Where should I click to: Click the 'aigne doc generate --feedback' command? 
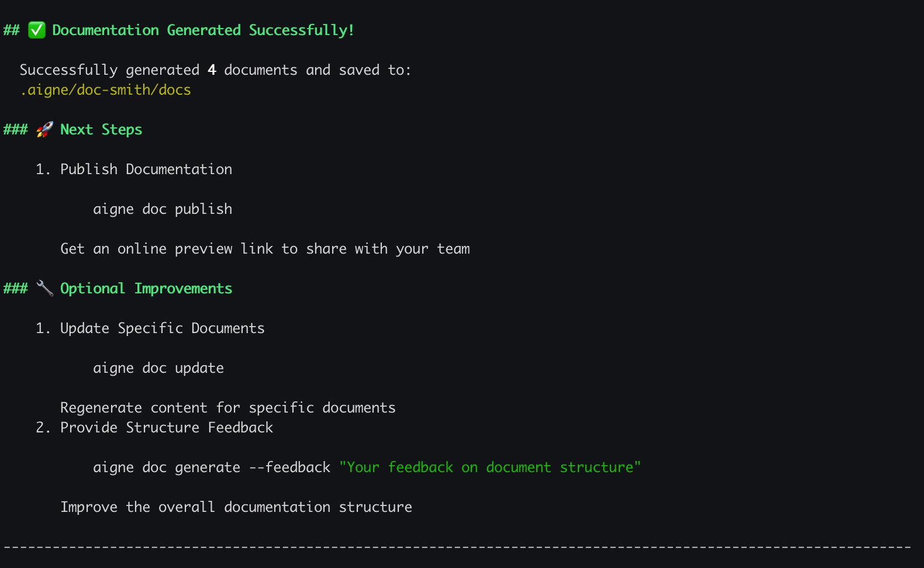pyautogui.click(x=212, y=467)
